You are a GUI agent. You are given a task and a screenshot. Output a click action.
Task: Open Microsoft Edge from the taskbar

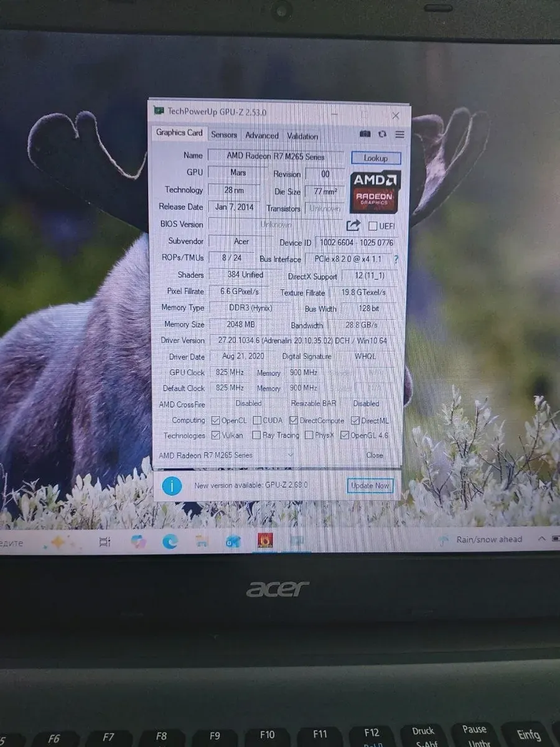(170, 542)
